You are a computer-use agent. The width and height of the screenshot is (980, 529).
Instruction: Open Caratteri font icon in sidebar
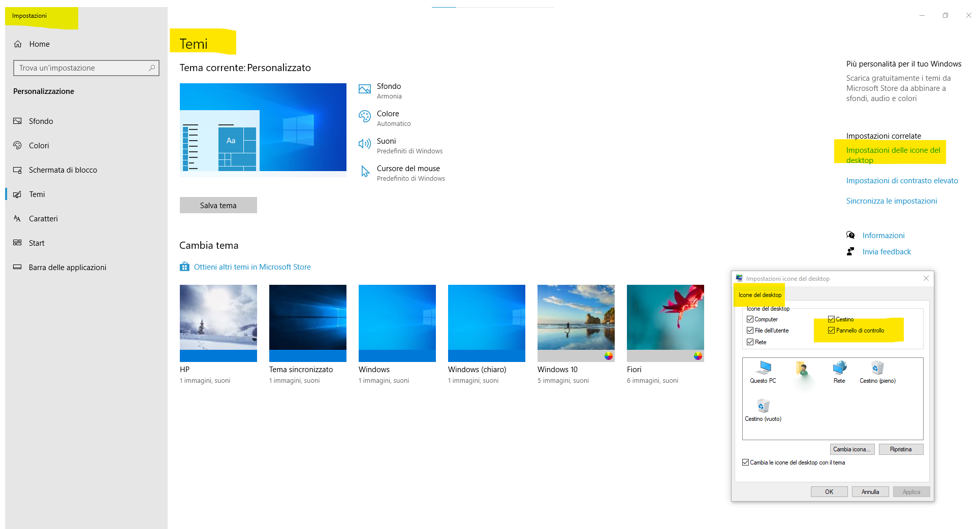pyautogui.click(x=17, y=219)
